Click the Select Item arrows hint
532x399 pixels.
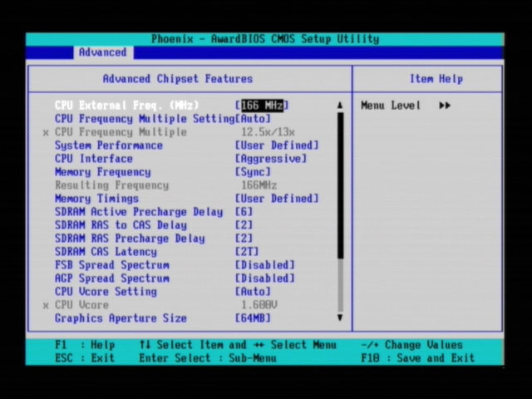[181, 345]
